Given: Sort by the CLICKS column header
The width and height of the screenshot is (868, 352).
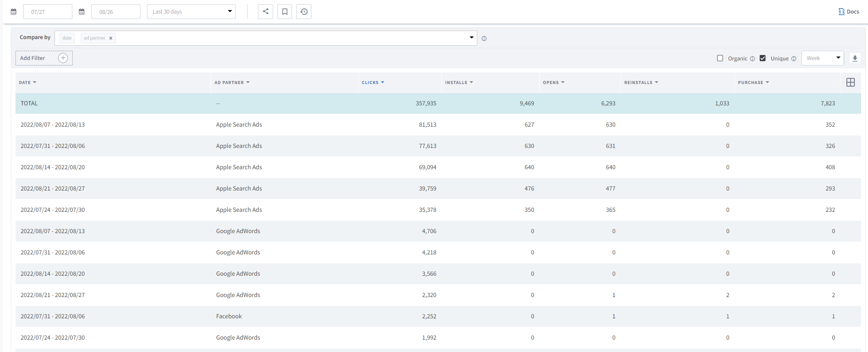Looking at the screenshot, I should [373, 82].
